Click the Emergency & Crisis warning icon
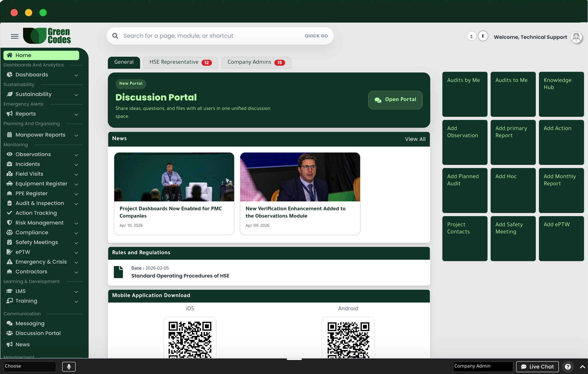 [9, 262]
